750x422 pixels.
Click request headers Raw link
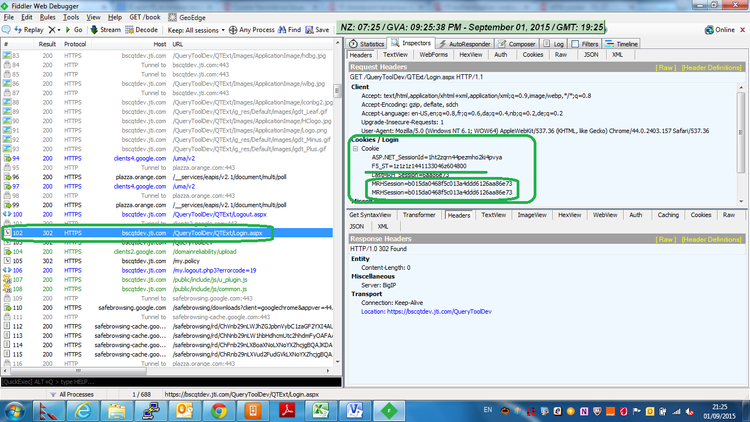(665, 67)
